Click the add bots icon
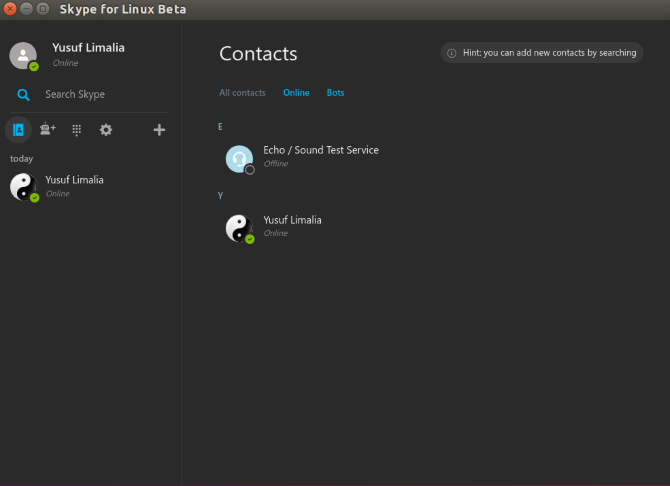The width and height of the screenshot is (670, 486). point(47,129)
